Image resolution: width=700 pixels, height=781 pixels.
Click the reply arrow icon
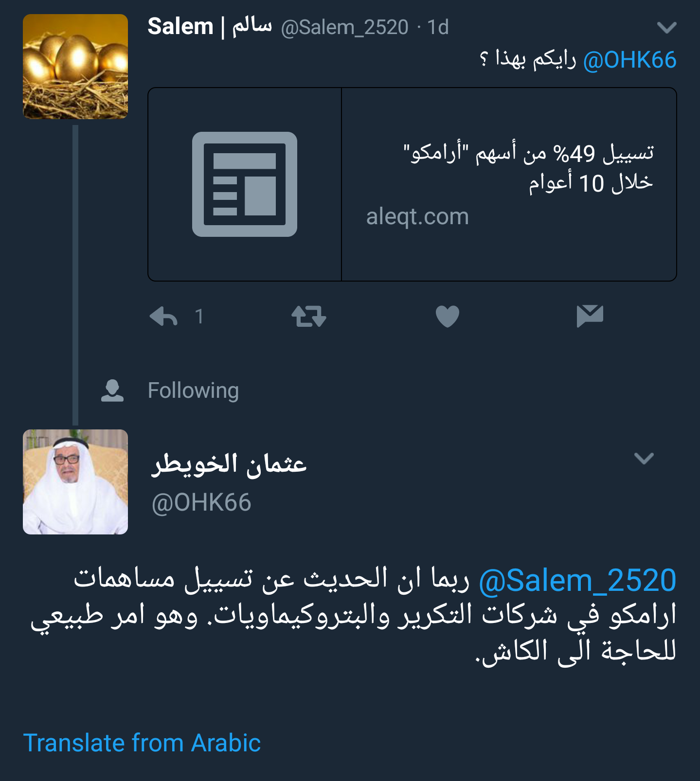163,317
